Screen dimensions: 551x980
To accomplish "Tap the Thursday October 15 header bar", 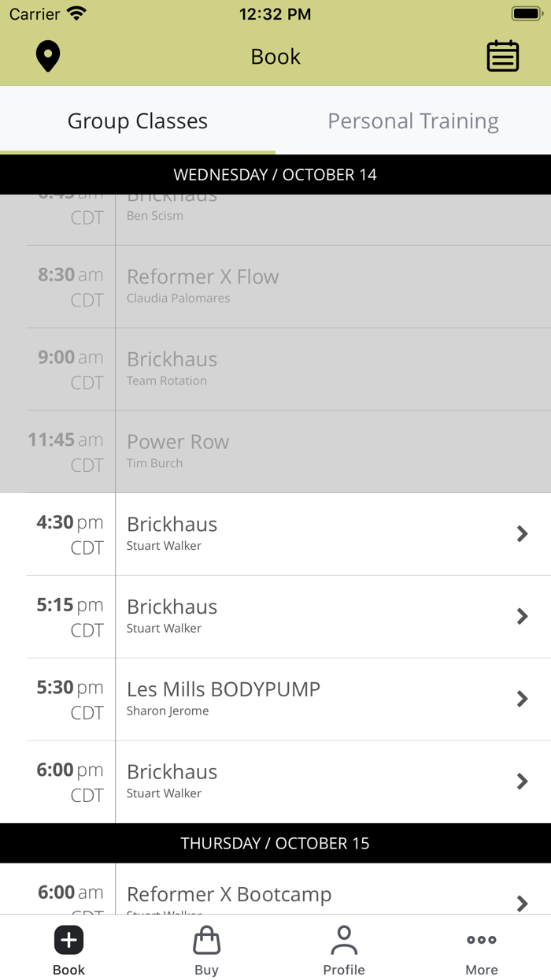I will click(x=275, y=843).
